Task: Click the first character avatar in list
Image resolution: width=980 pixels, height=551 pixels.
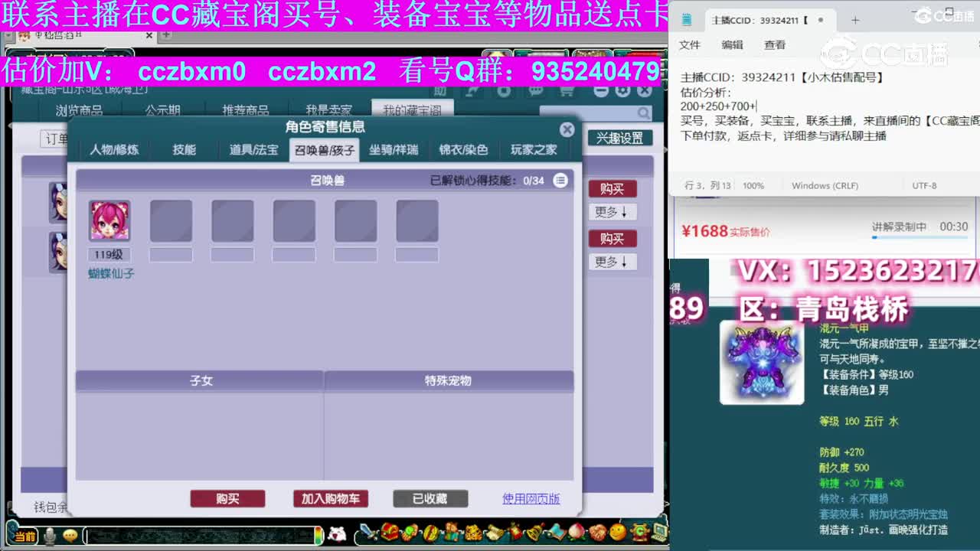Action: pos(58,202)
